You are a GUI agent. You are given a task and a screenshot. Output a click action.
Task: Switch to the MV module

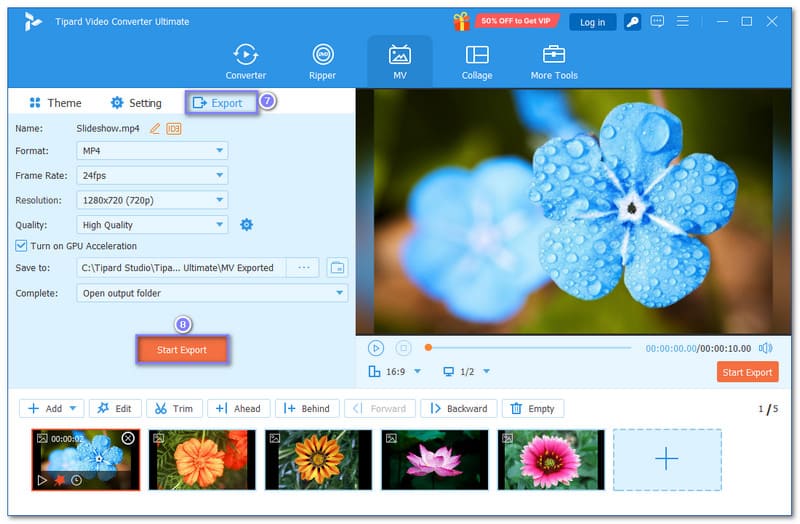(x=399, y=62)
